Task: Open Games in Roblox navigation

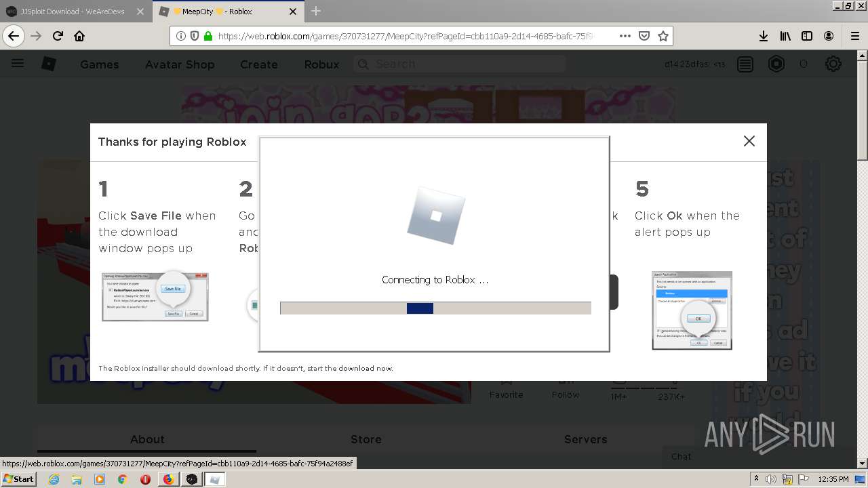Action: coord(100,64)
